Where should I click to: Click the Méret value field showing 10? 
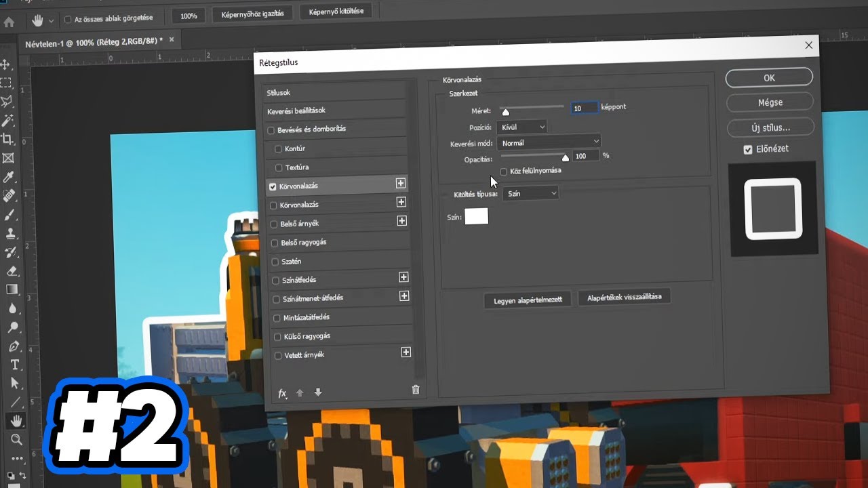584,108
